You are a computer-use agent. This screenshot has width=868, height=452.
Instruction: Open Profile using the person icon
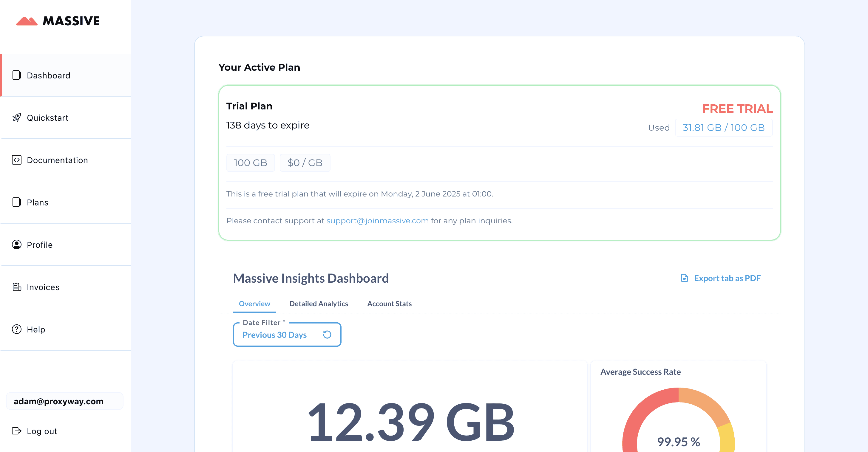point(16,244)
